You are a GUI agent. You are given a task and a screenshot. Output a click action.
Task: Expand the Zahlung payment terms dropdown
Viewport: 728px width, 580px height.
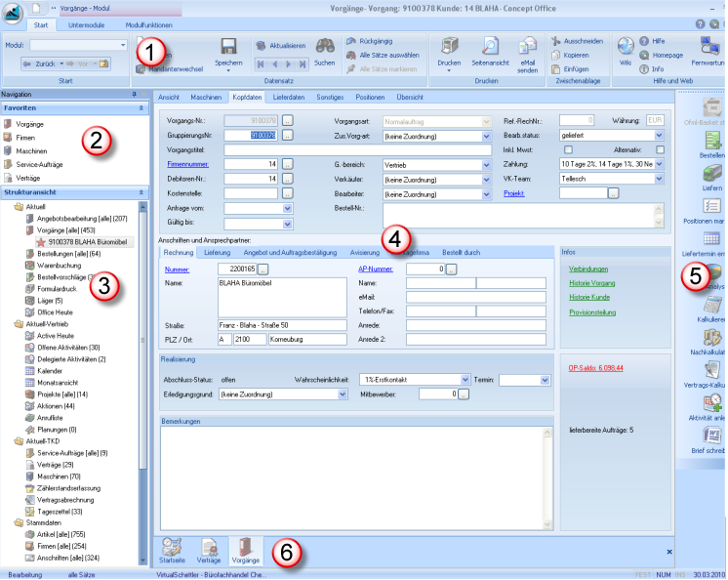click(660, 164)
